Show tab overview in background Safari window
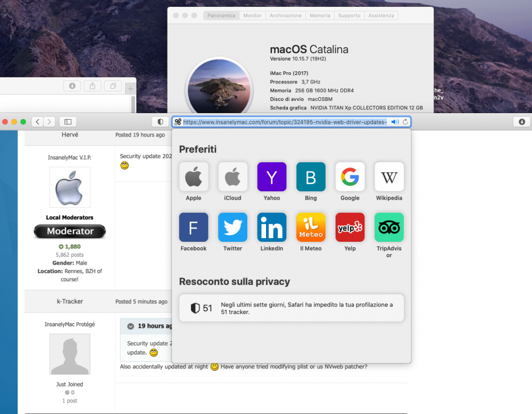The image size is (532, 414). click(x=113, y=86)
